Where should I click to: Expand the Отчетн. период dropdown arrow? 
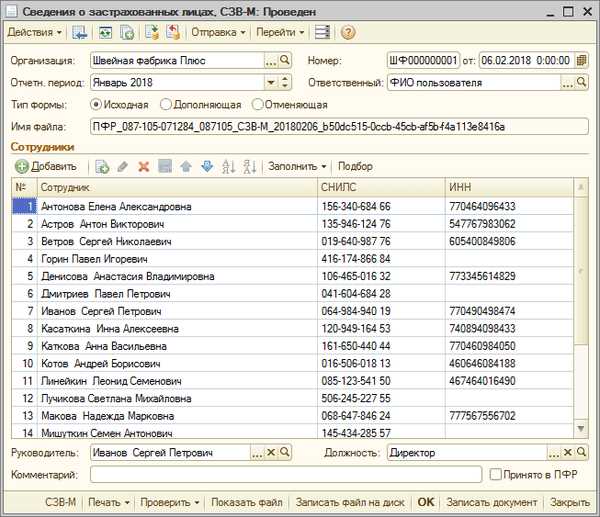(271, 82)
